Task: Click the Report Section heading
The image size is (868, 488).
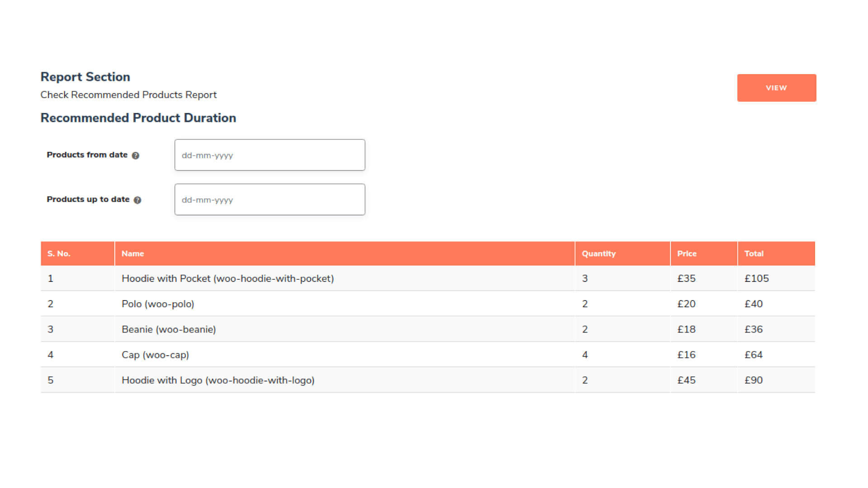Action: coord(85,77)
